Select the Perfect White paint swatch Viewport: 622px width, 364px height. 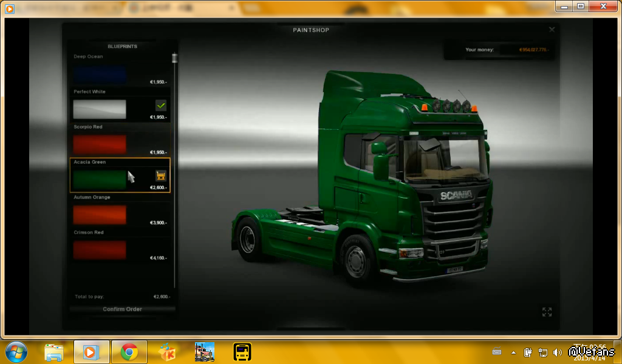click(100, 109)
